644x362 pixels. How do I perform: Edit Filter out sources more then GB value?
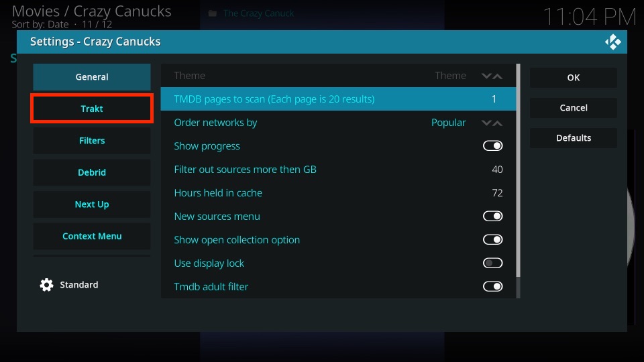click(338, 170)
